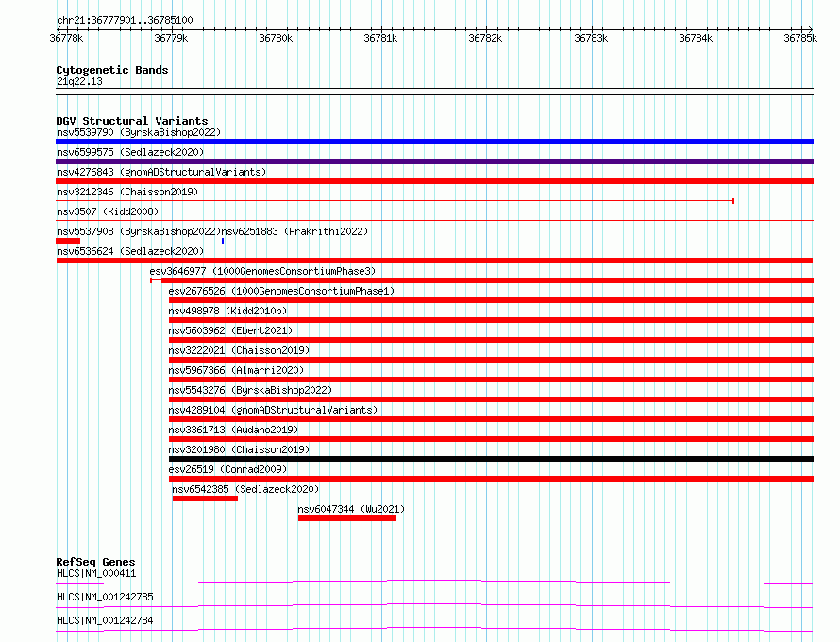
Task: Click HLCS|NM_001242785 gene label
Action: pos(105,597)
